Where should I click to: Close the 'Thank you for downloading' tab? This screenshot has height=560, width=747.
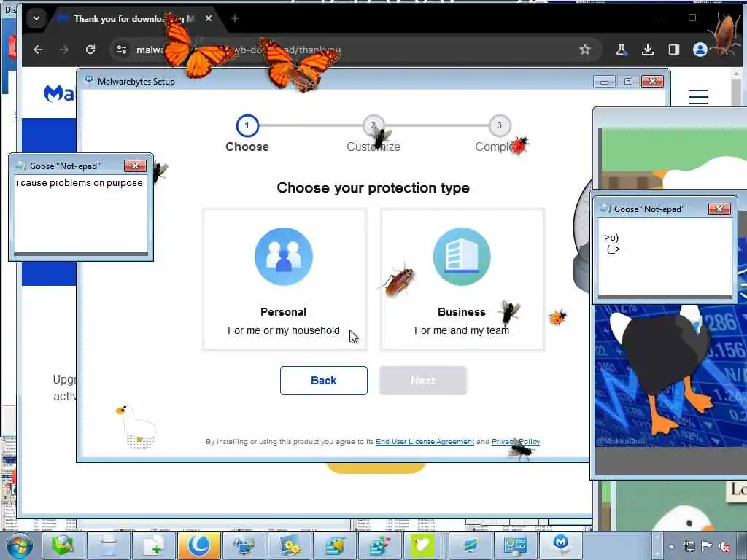(x=209, y=18)
